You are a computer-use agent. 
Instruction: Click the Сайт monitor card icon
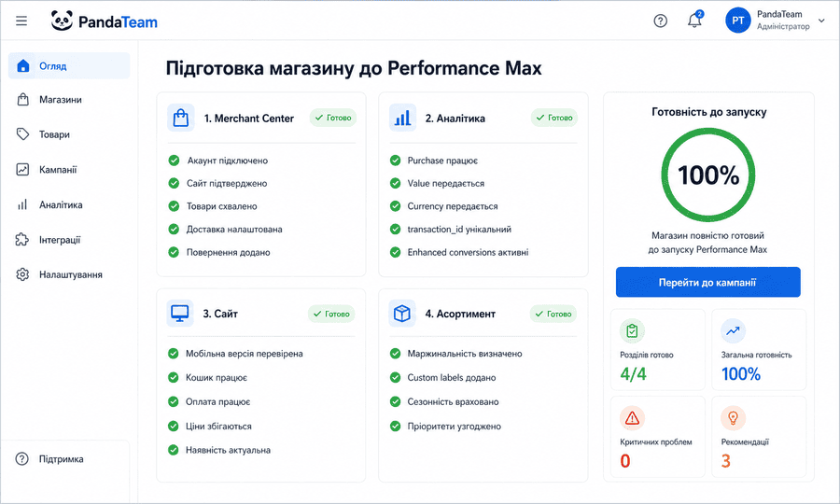(180, 314)
